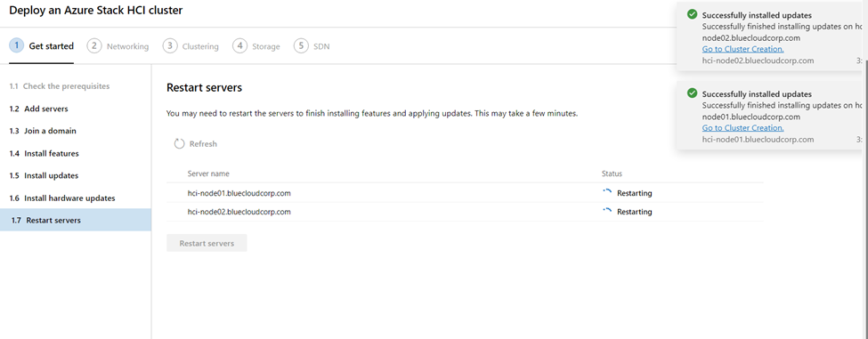The image size is (868, 339).
Task: Click the restart servers description paragraph
Action: tap(372, 113)
